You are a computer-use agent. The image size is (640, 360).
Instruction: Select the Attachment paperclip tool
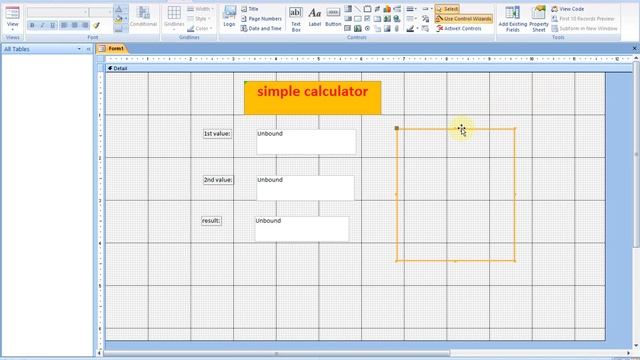point(397,28)
